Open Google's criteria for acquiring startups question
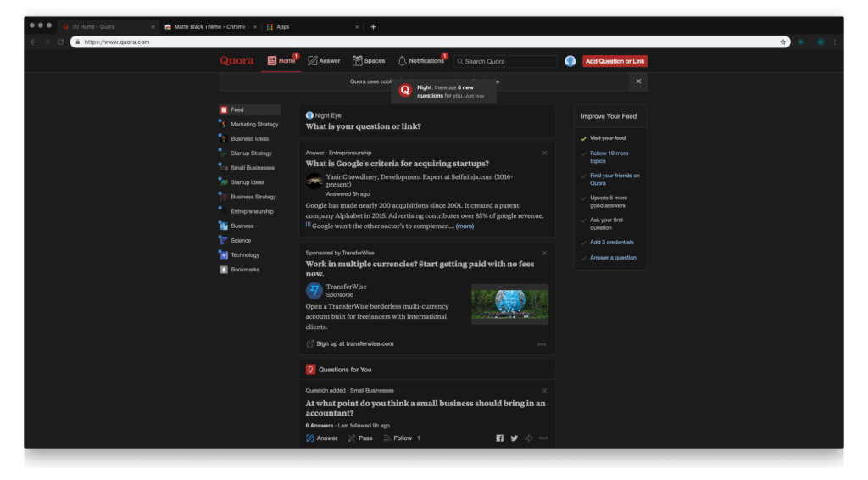The image size is (868, 480). click(397, 164)
